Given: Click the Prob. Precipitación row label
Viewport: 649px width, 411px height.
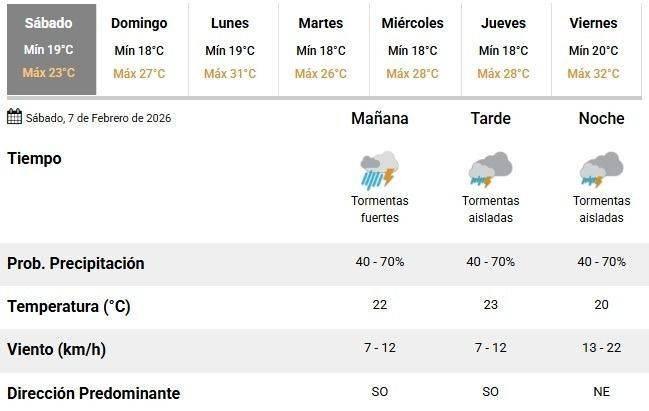Looking at the screenshot, I should click(76, 263).
